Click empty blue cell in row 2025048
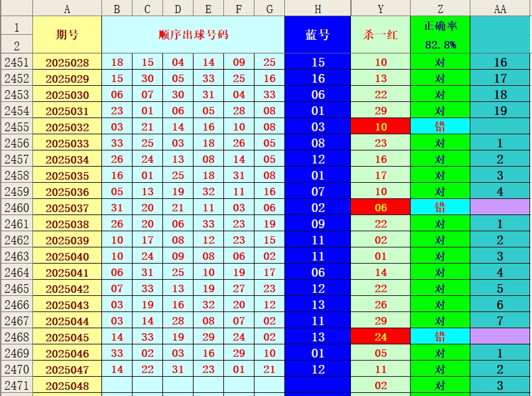 coord(317,385)
